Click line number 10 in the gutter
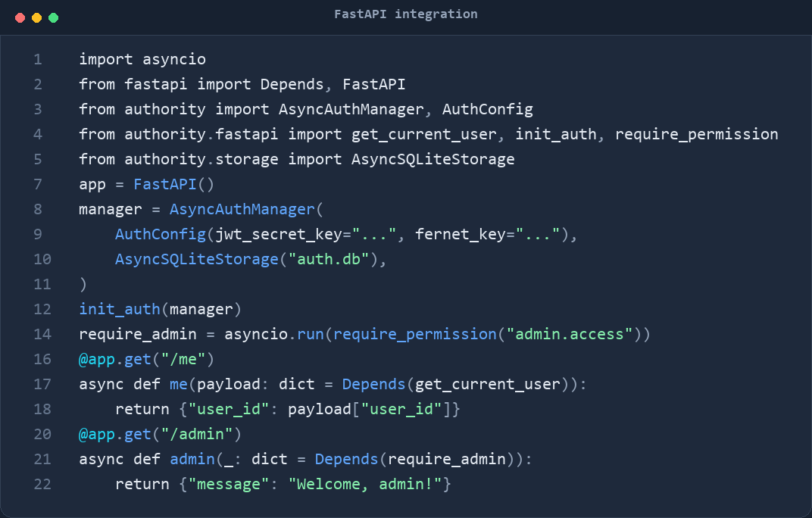 [42, 259]
